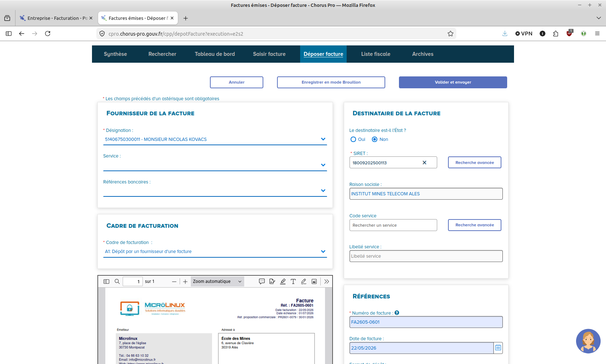Click the Annuler button
This screenshot has height=364, width=606.
[x=237, y=82]
